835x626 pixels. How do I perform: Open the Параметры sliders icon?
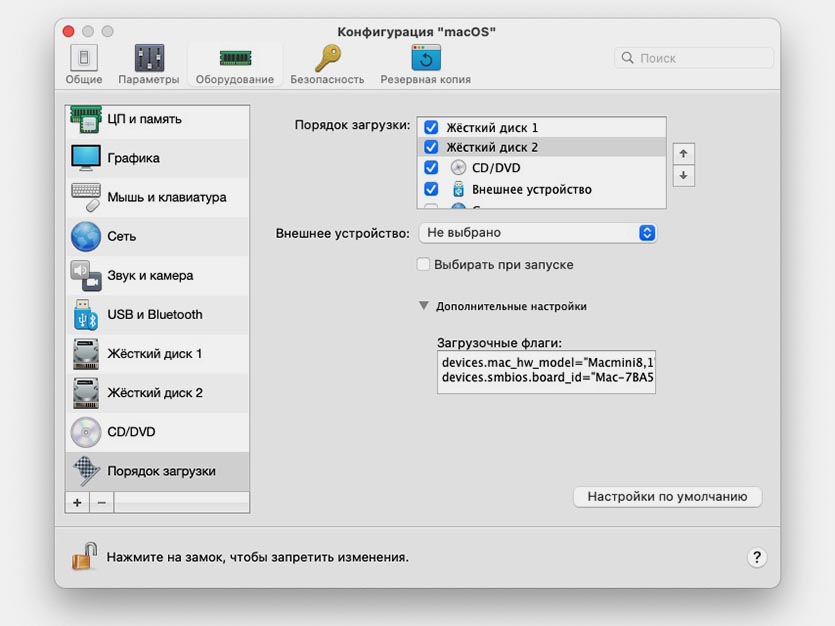point(149,57)
